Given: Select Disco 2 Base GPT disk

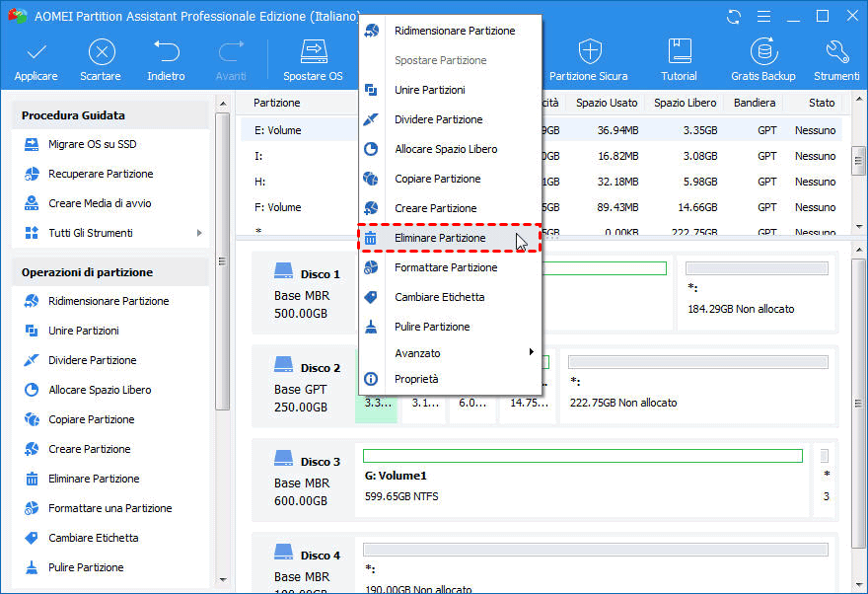Looking at the screenshot, I should (x=306, y=387).
